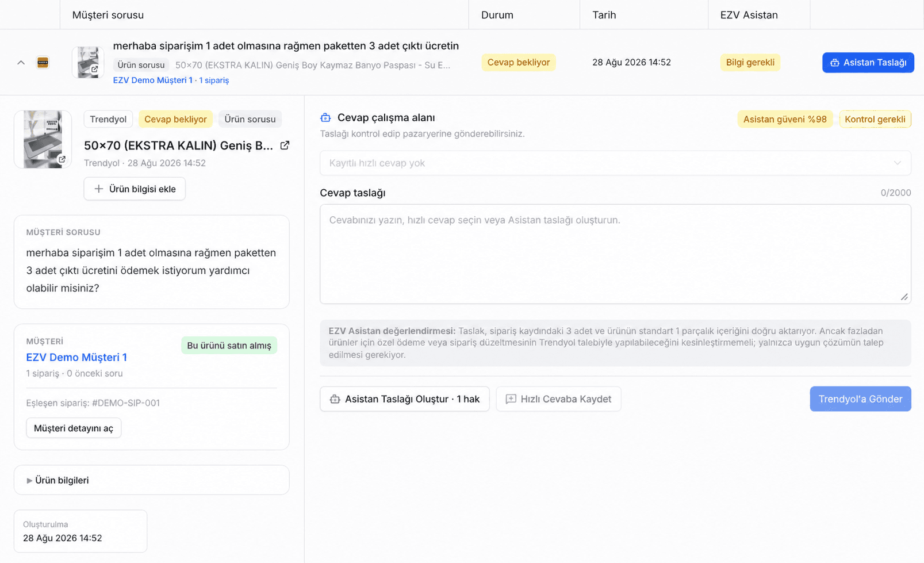Click the Kontrol gerekli badge

[x=875, y=119]
